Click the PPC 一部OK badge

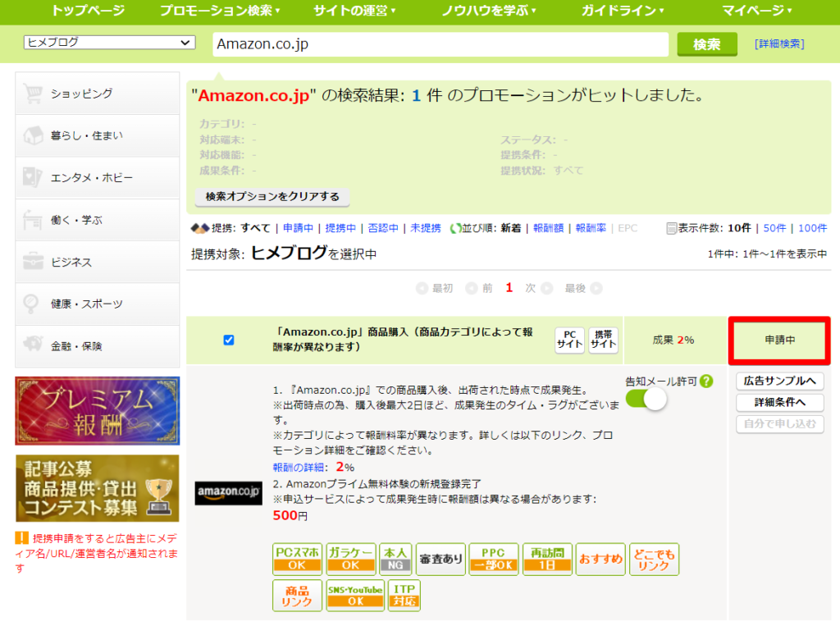(493, 559)
